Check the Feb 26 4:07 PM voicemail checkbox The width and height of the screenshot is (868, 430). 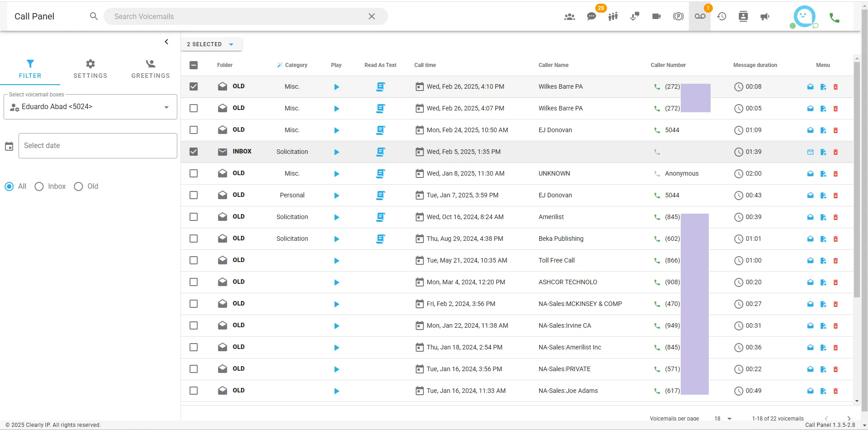(x=194, y=108)
